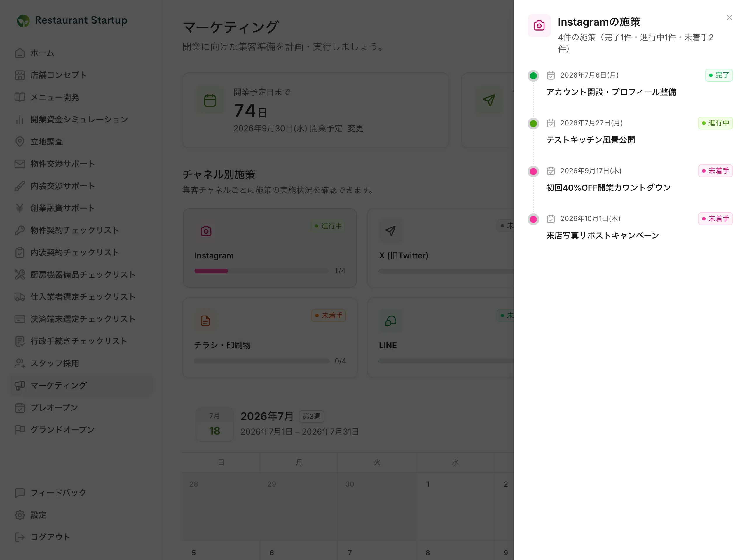Screen dimensions: 747x560
Task: Click the exit icon for ログアウト
Action: (20, 537)
